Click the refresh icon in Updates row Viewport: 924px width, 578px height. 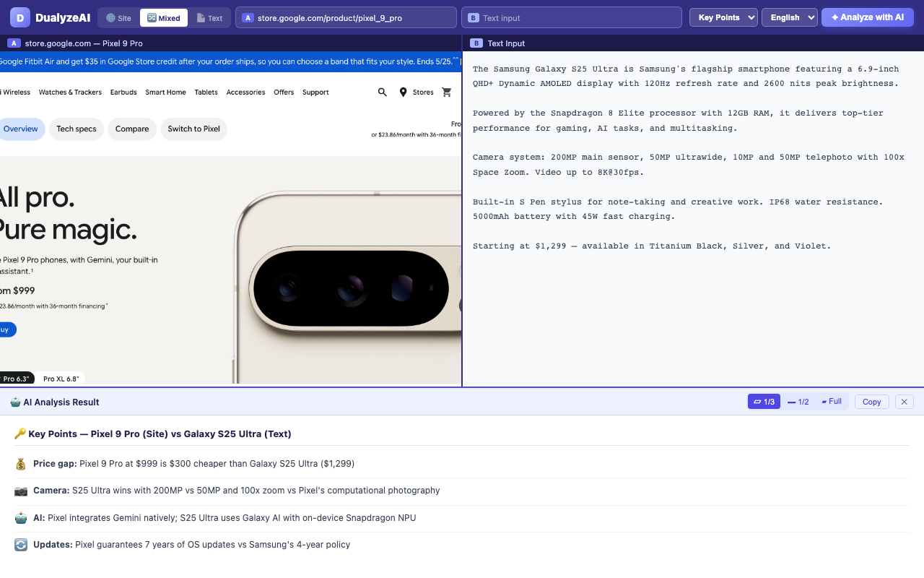tap(21, 545)
